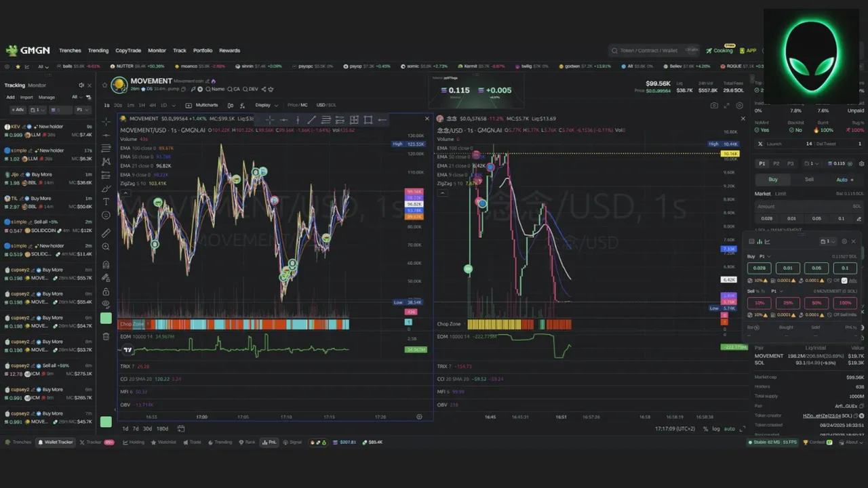The height and width of the screenshot is (488, 868).
Task: Click the GMGN logo in header
Action: pyautogui.click(x=28, y=50)
